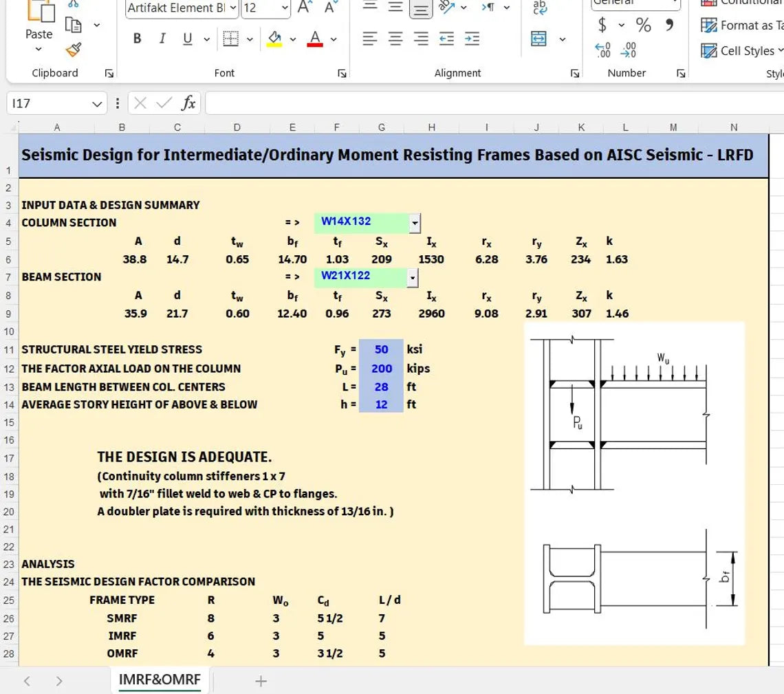Open column section W14X132 dropdown

pyautogui.click(x=415, y=223)
